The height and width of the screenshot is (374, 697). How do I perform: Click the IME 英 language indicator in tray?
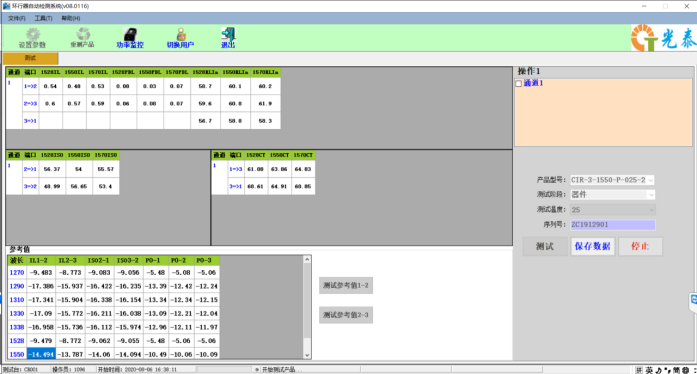point(650,370)
